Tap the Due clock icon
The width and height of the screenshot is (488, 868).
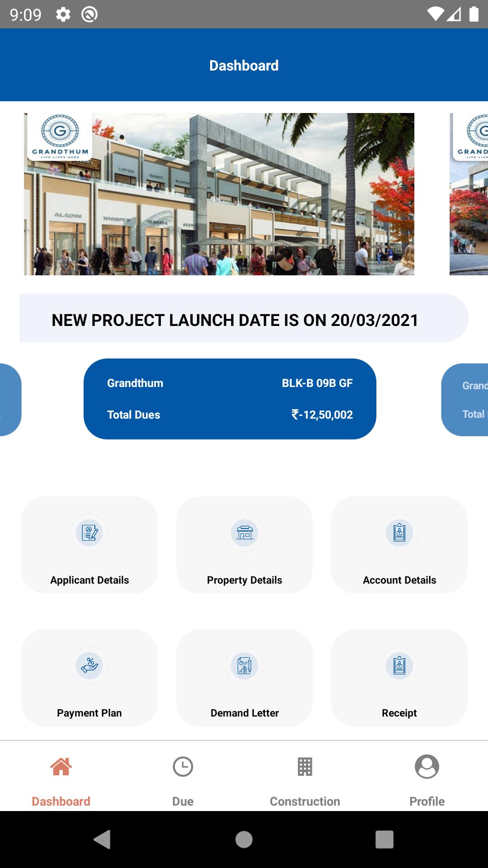183,766
